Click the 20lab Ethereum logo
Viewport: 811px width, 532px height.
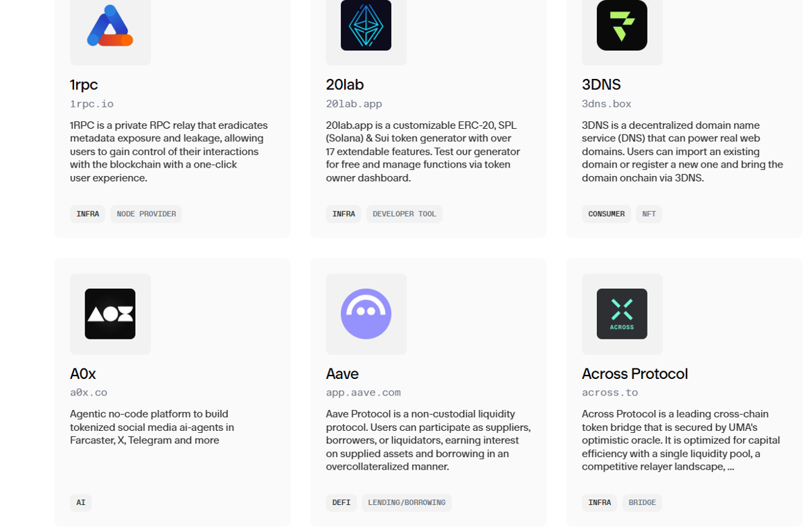point(366,26)
